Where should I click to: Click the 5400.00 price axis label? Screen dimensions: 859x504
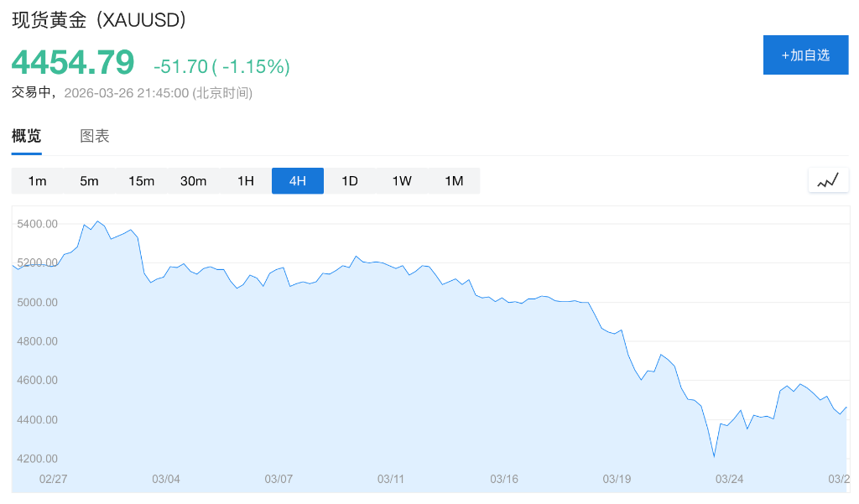[37, 223]
